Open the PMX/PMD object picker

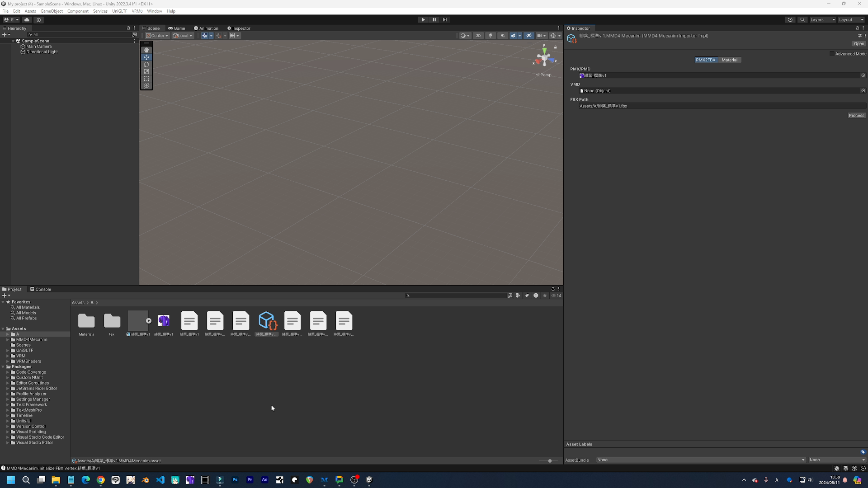coord(863,75)
